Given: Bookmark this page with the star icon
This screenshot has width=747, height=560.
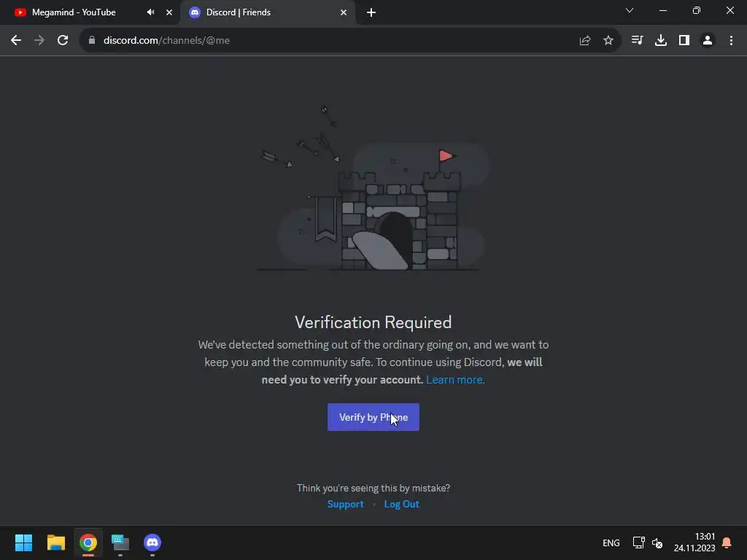Looking at the screenshot, I should 608,40.
